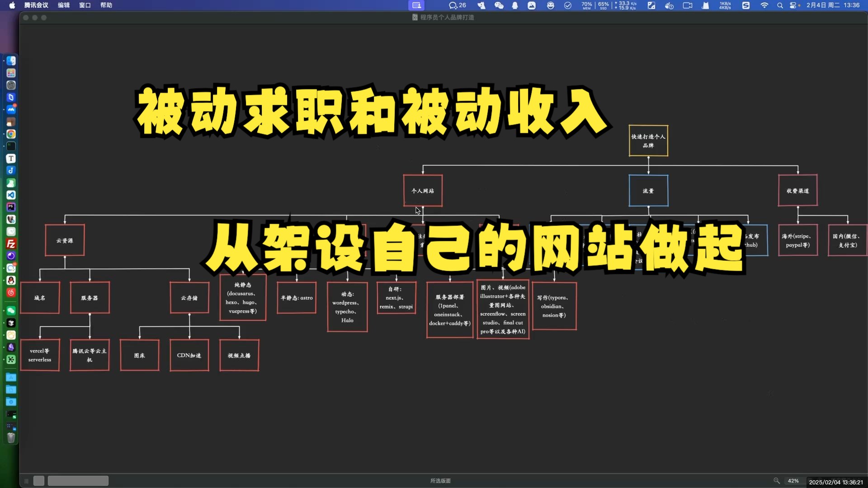The width and height of the screenshot is (868, 488).
Task: Open the 帮助 menu
Action: (x=106, y=5)
